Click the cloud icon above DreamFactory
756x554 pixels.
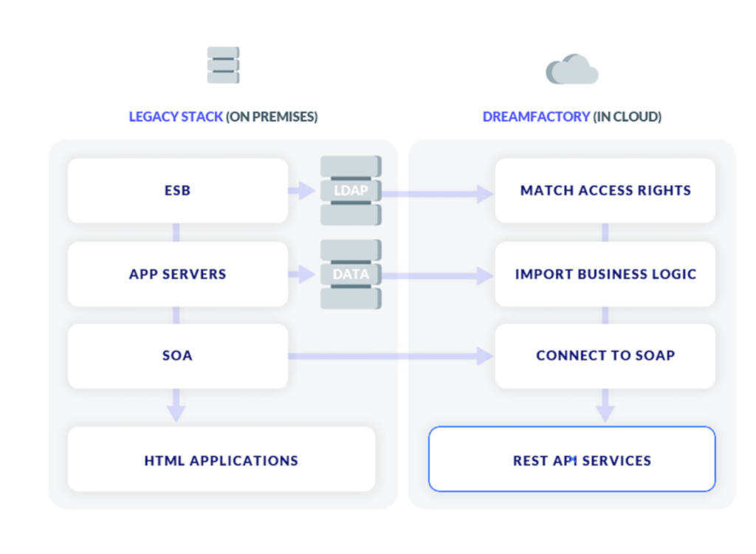[571, 70]
